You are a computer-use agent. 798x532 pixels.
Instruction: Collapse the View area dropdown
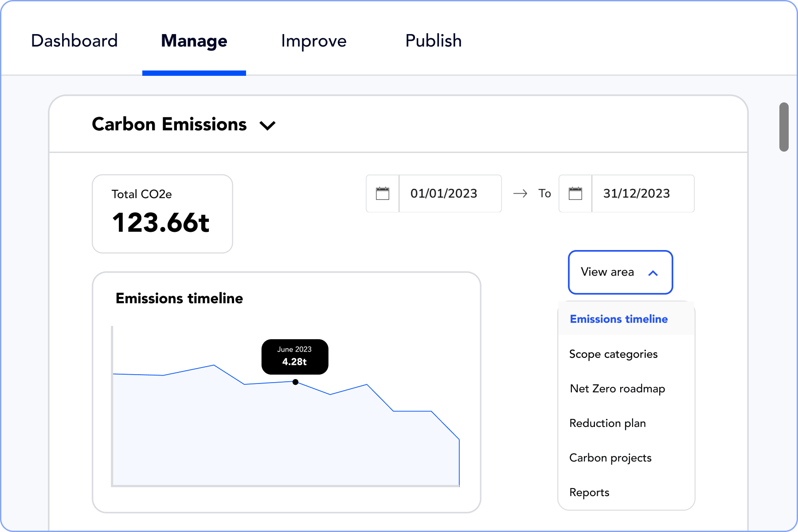tap(620, 272)
